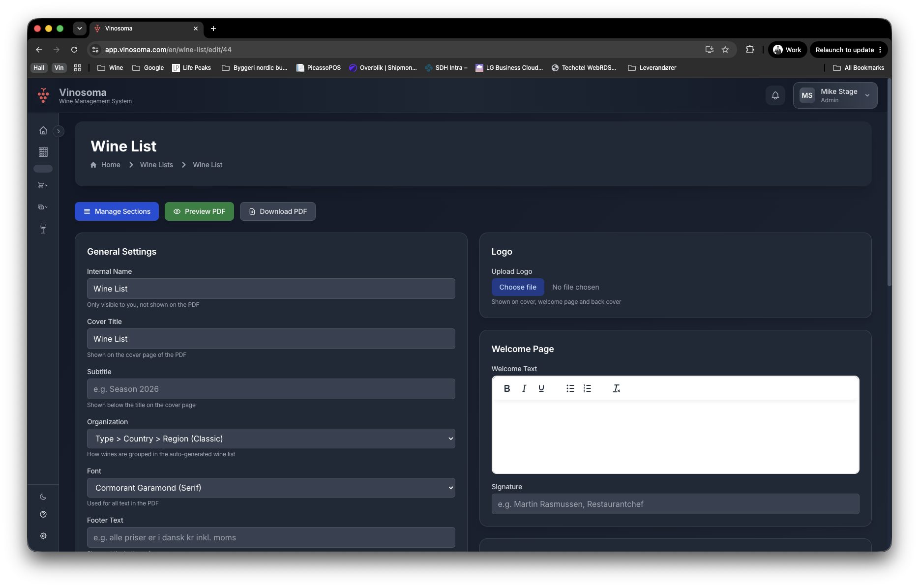Clear formatting in Welcome Text editor
919x588 pixels.
click(617, 389)
